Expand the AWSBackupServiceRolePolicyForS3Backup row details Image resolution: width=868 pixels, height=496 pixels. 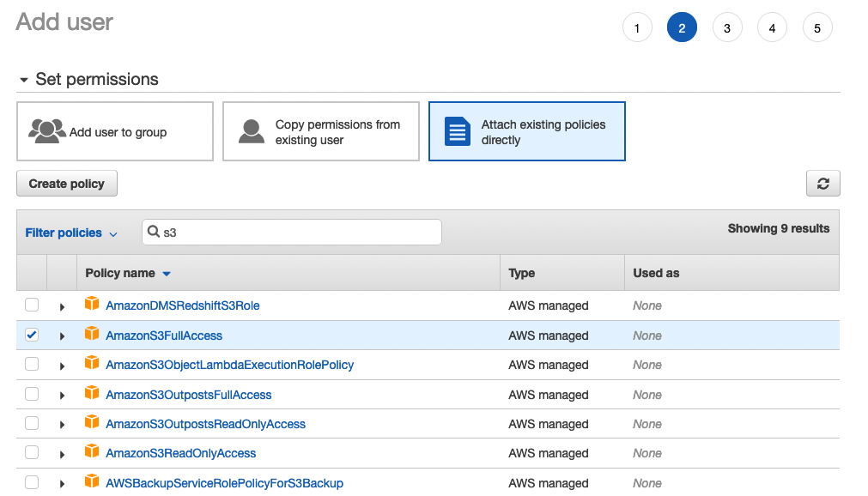[x=62, y=484]
